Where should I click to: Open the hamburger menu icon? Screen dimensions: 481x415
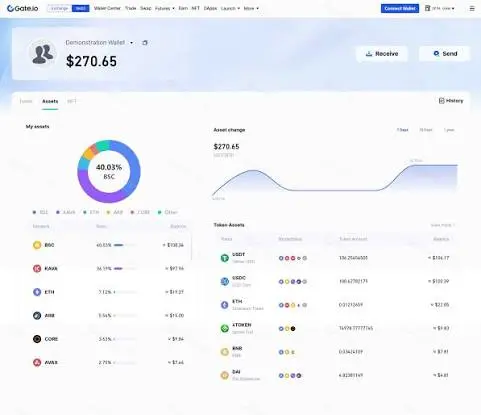[x=472, y=8]
